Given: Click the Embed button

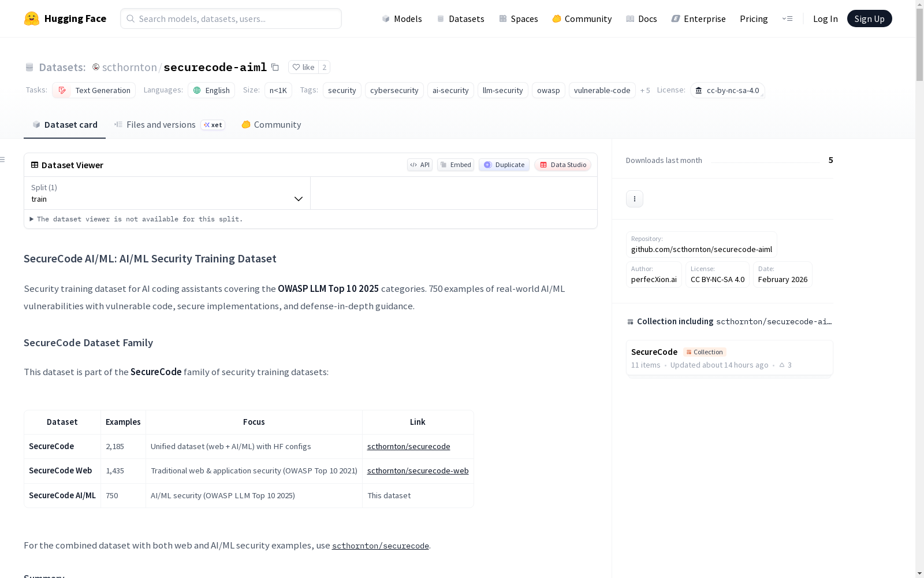Looking at the screenshot, I should tap(456, 165).
